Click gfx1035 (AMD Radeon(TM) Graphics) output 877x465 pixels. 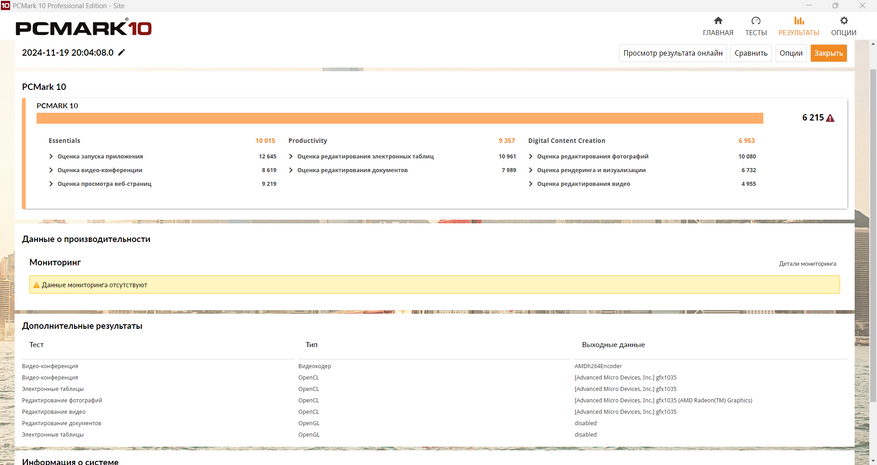[663, 401]
